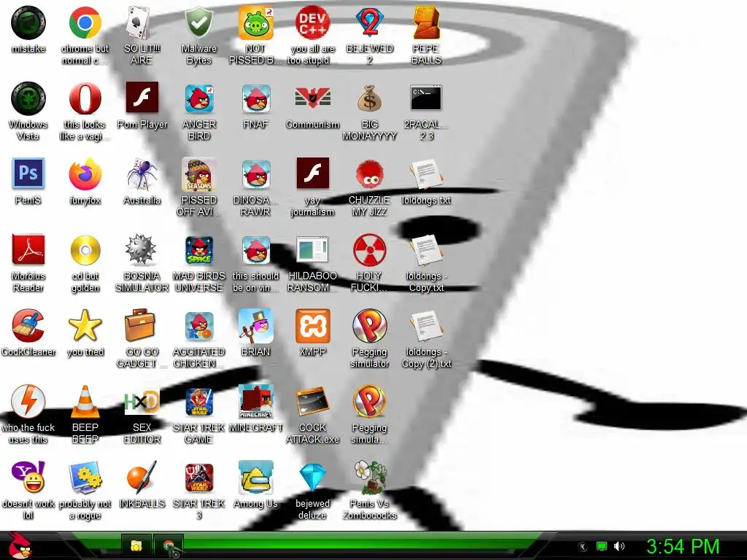Open the Communism eagle icon

click(312, 98)
